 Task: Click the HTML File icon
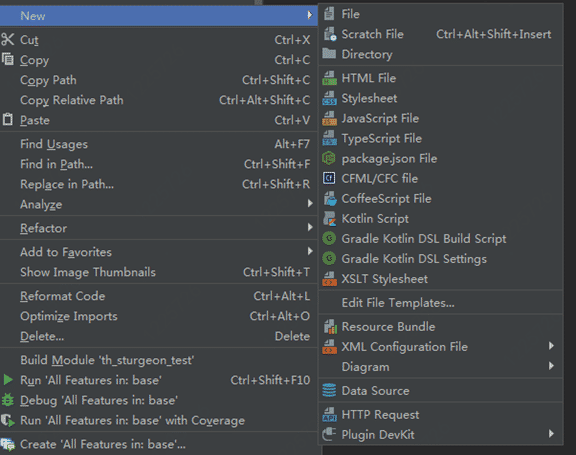pos(329,78)
